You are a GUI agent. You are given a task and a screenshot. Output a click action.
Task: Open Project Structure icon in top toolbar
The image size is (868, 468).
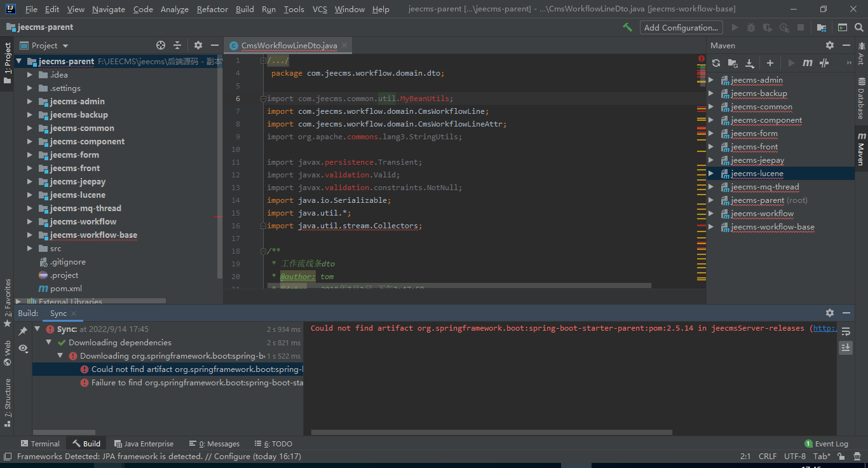[822, 27]
